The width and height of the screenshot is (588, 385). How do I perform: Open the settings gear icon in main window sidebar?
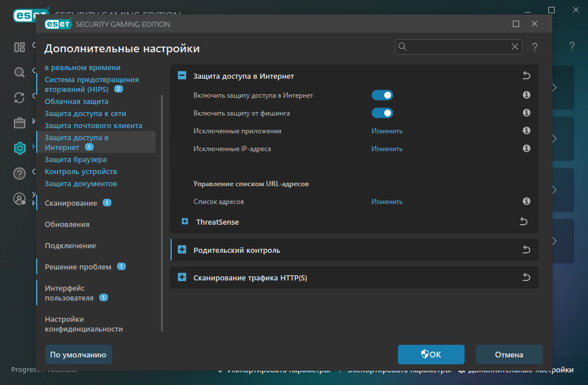20,148
